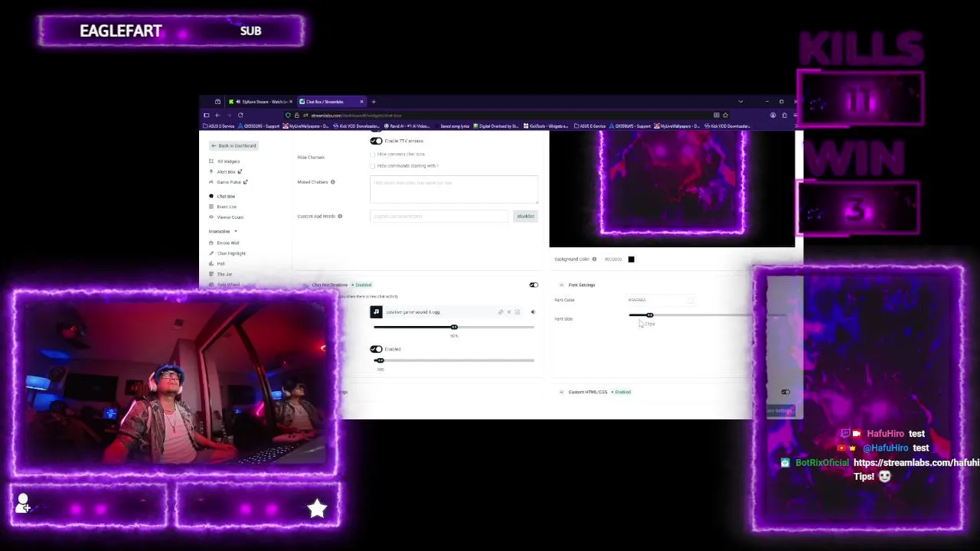Open Ravid AI bookmark
This screenshot has width=980, height=551.
407,126
